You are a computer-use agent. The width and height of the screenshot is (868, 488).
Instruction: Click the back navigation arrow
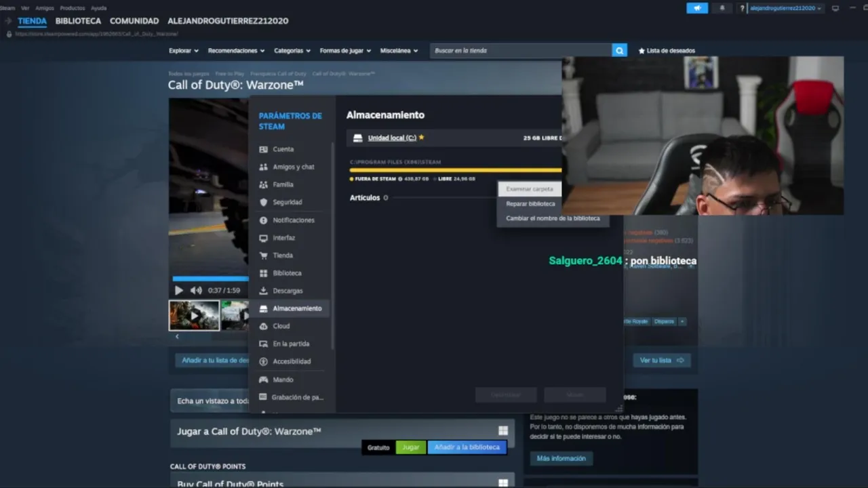point(8,21)
